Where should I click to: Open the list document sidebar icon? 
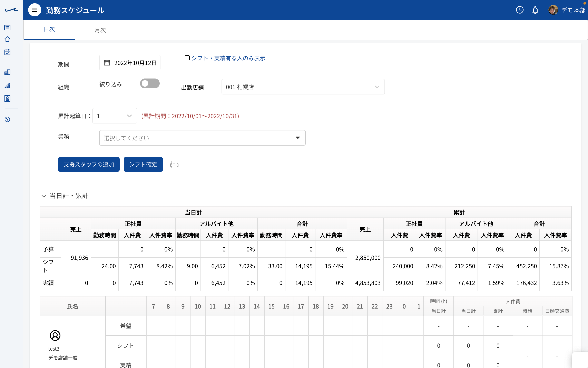(7, 28)
